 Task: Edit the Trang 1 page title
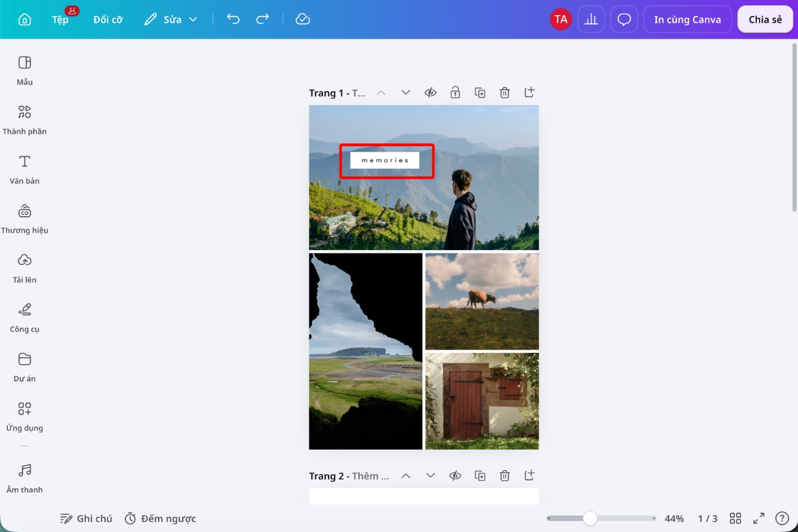click(x=337, y=93)
